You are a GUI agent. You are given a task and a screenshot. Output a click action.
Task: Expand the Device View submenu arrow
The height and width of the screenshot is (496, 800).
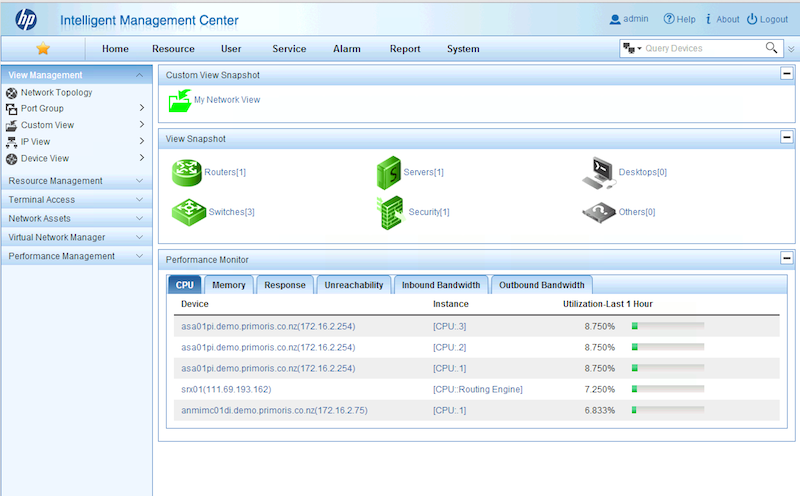[x=142, y=158]
